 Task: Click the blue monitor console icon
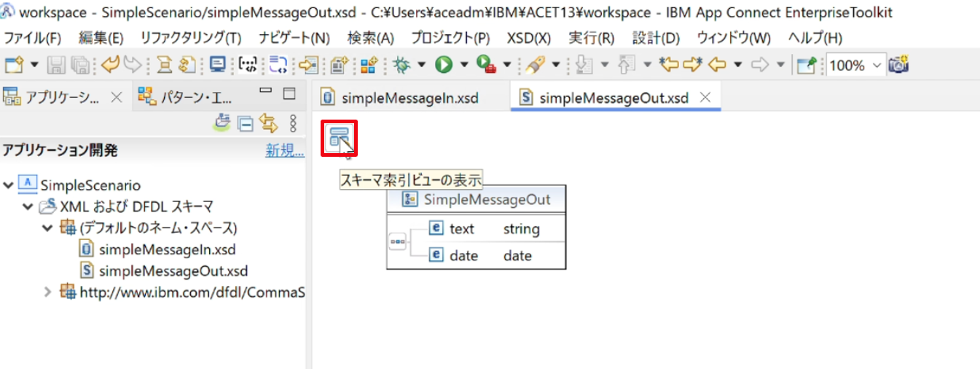pyautogui.click(x=218, y=65)
